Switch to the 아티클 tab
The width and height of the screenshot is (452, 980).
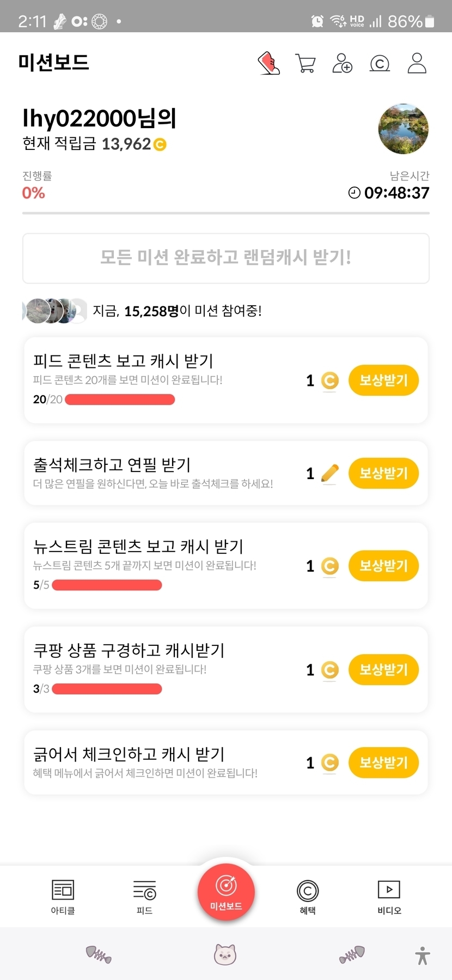[x=63, y=897]
